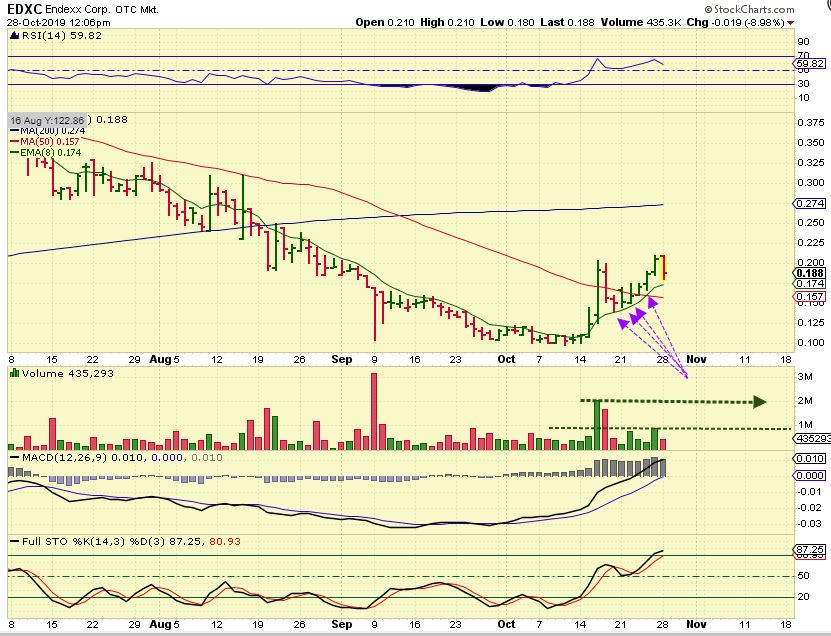Click the 28-Oct-2019 12:06pm timestamp

point(59,23)
